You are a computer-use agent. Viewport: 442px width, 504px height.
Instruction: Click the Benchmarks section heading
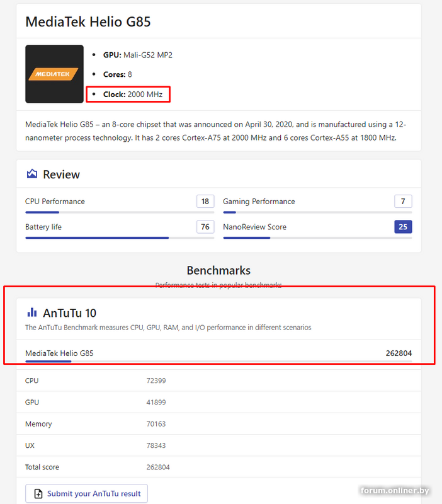click(x=218, y=270)
